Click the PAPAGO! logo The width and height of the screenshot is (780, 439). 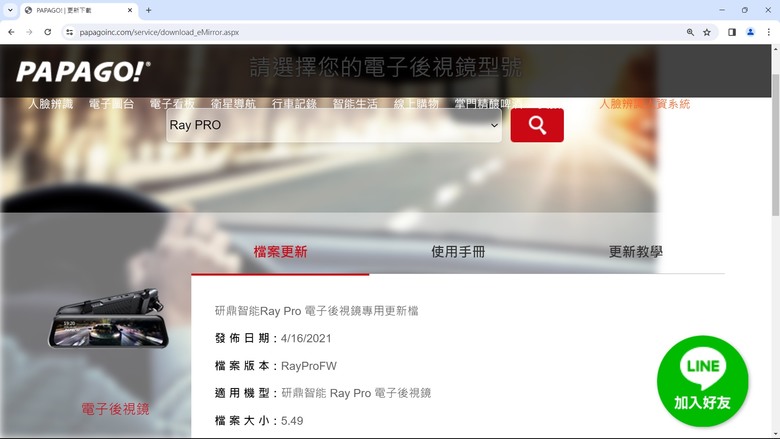[x=83, y=72]
